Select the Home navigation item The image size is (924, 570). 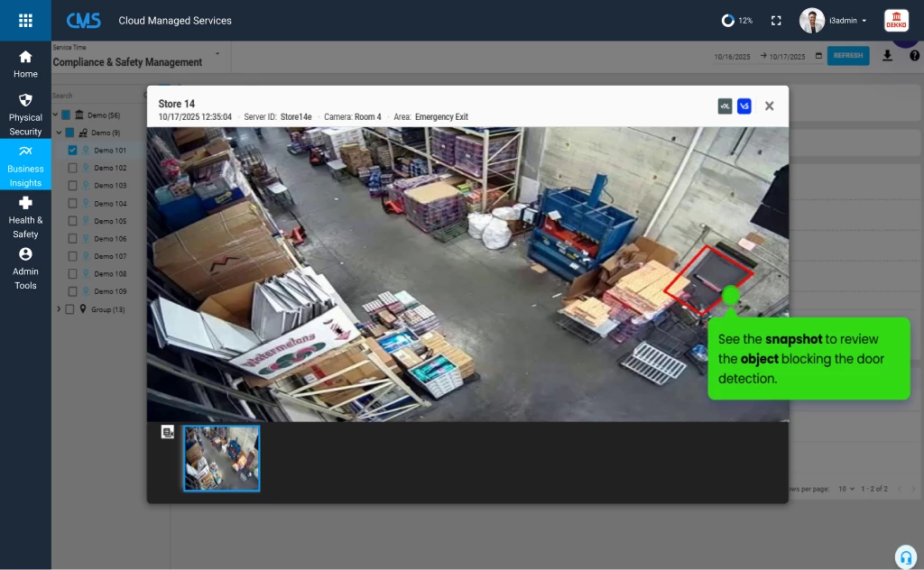tap(25, 61)
